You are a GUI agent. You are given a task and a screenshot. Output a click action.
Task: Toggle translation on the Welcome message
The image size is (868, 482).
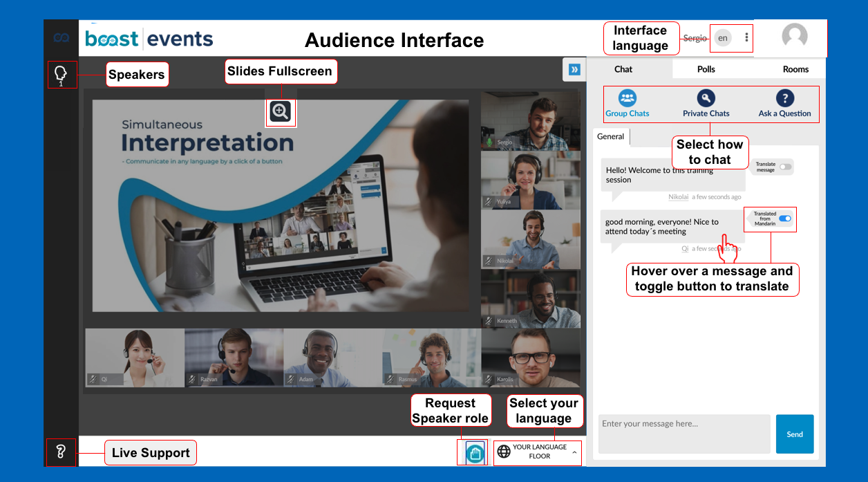785,167
